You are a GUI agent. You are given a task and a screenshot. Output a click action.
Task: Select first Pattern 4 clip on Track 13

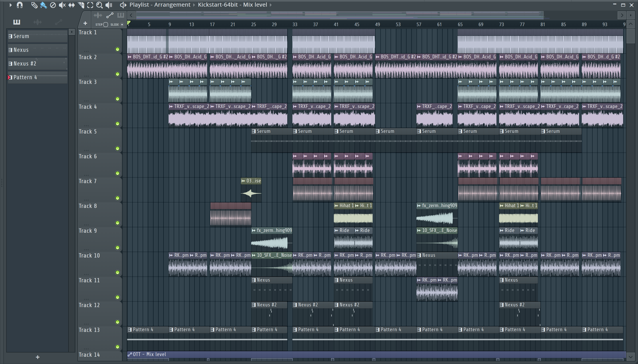click(148, 338)
